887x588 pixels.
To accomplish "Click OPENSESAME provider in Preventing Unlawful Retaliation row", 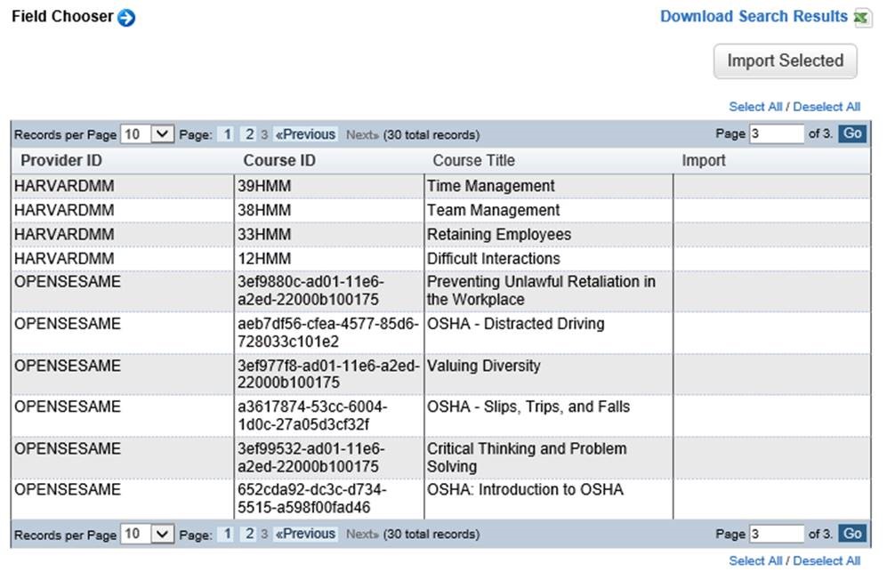I will click(68, 282).
